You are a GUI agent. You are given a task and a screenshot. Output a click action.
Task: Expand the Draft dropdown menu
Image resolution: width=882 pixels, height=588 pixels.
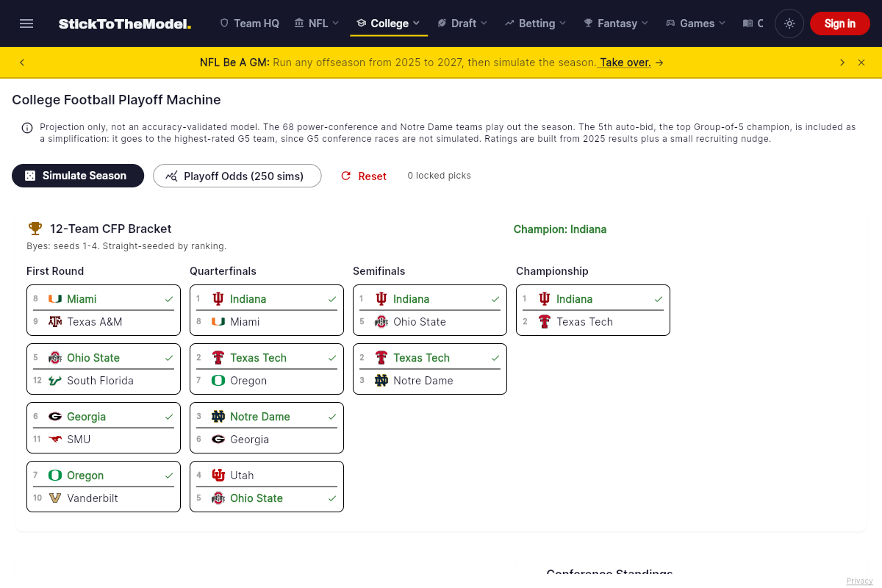[x=462, y=24]
